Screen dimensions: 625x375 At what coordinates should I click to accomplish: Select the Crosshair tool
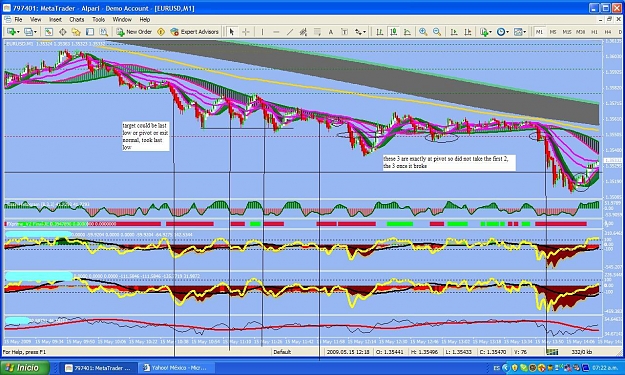(246, 32)
